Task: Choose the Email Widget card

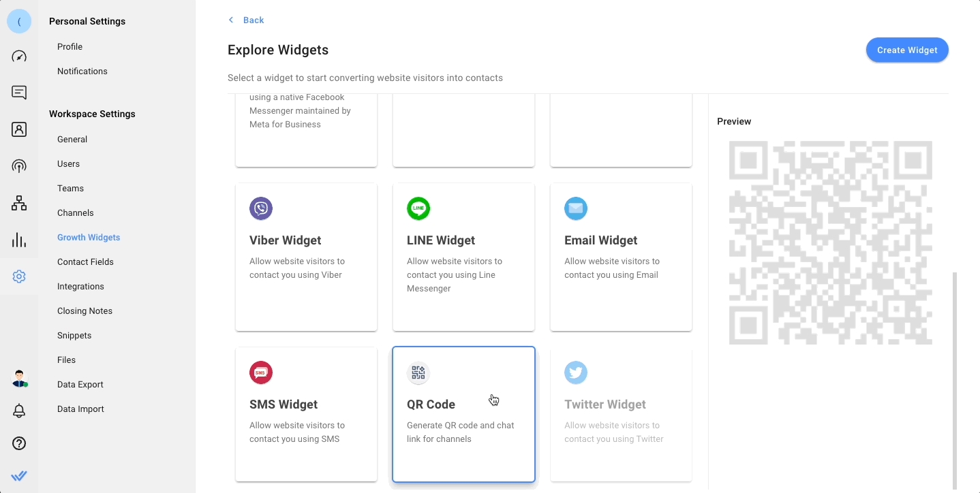Action: (621, 257)
